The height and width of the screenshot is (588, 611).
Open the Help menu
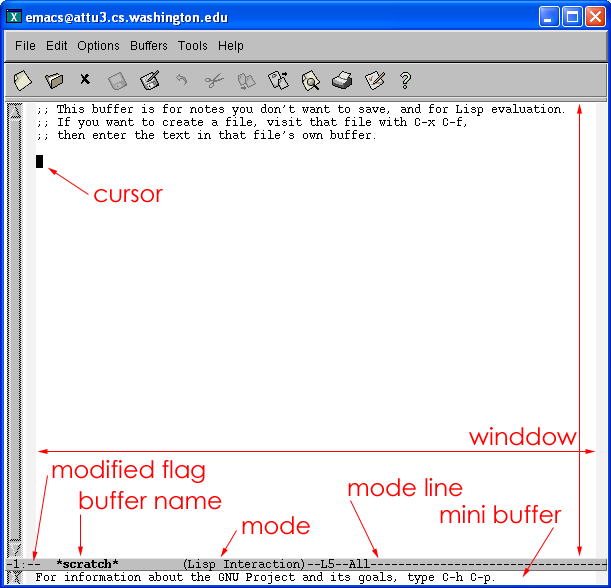pyautogui.click(x=231, y=46)
